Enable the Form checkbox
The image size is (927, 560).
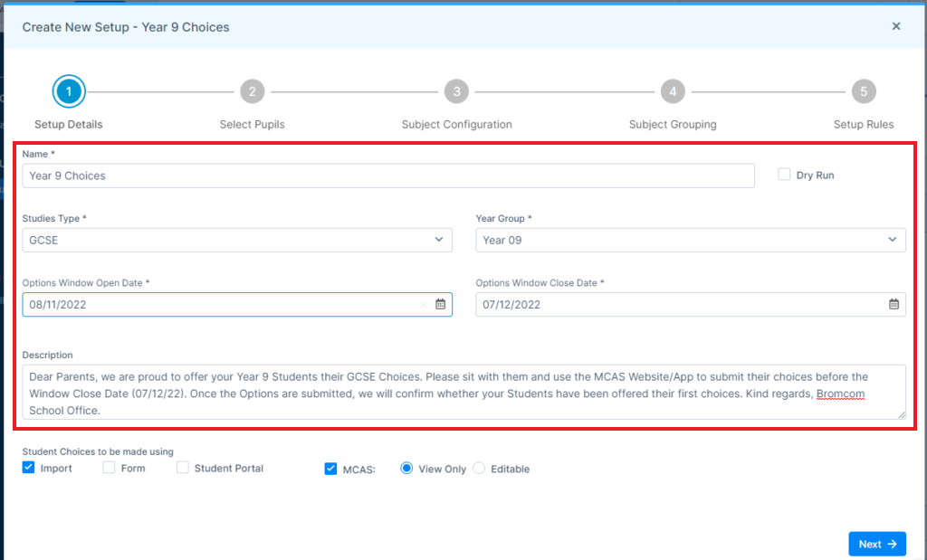point(109,467)
